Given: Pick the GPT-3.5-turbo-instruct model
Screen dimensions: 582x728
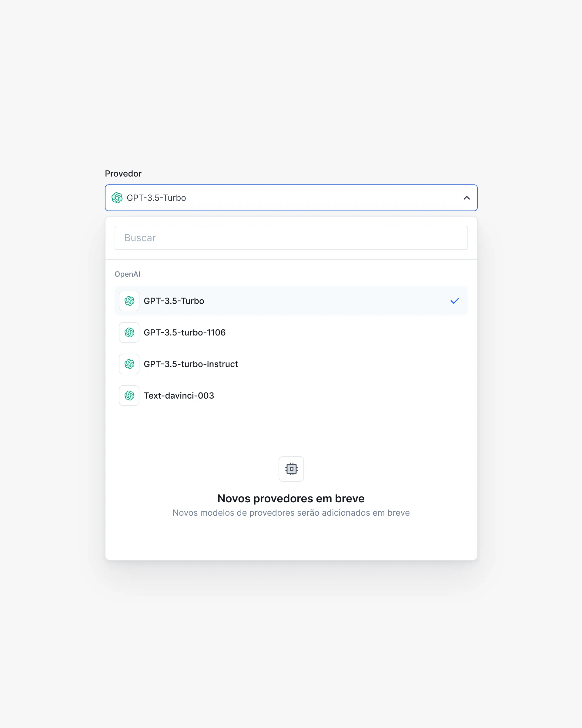Looking at the screenshot, I should pyautogui.click(x=191, y=364).
